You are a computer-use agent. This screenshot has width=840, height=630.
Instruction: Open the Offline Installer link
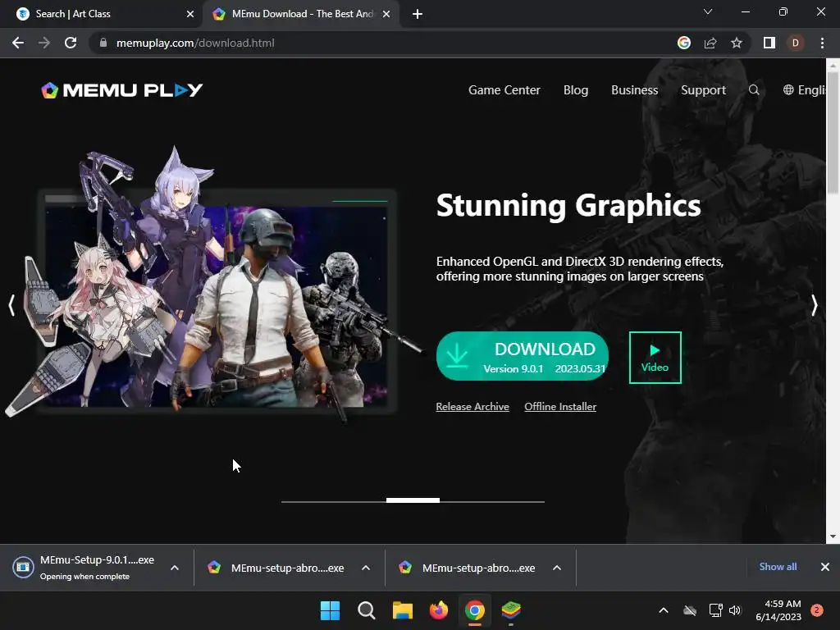click(560, 407)
